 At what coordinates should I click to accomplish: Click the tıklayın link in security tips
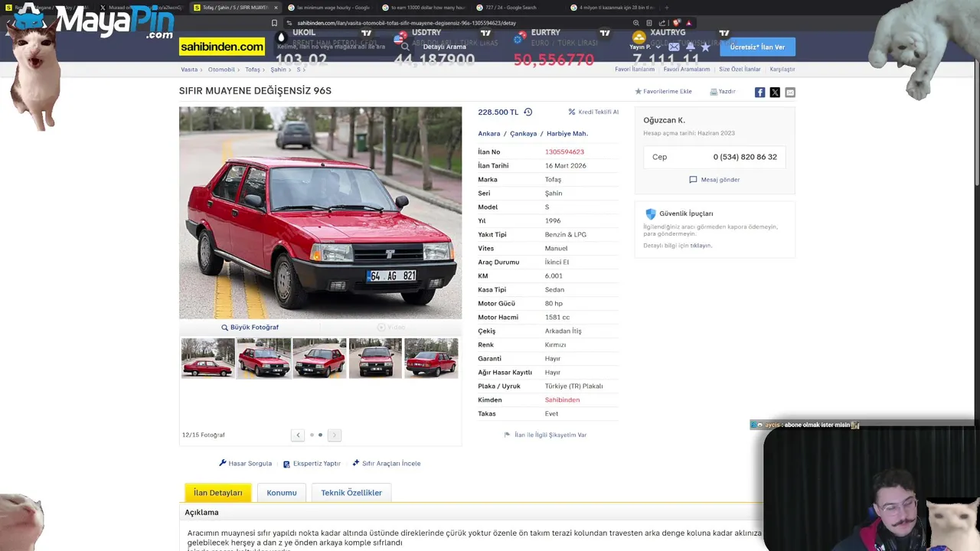701,246
